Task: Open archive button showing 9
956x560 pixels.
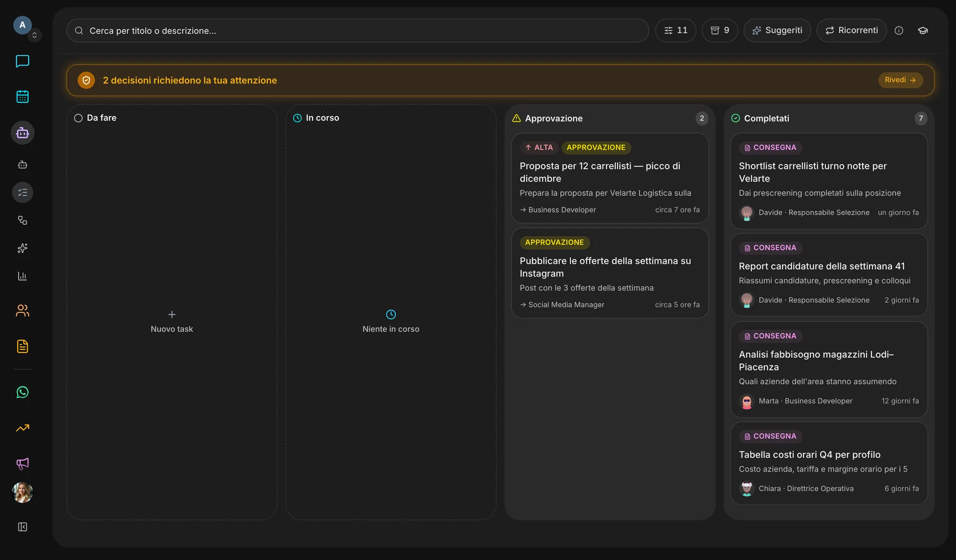Action: 720,31
